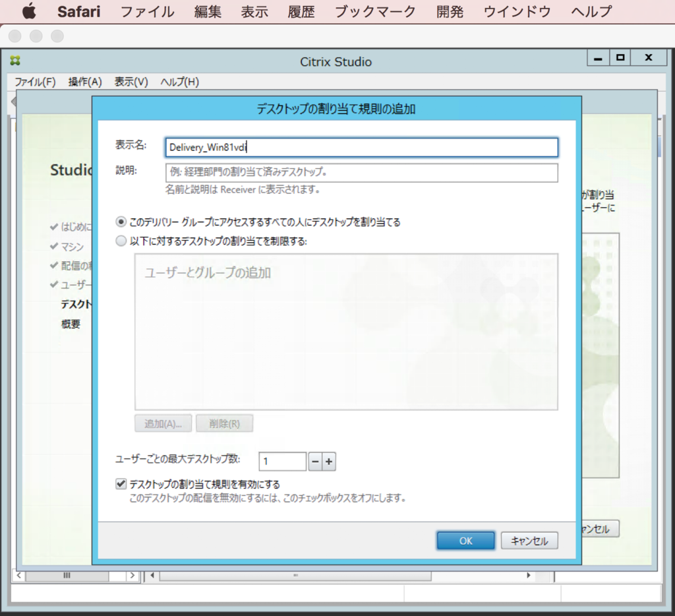
Task: Click the ユーザーとグループの追加 list area
Action: click(x=347, y=332)
